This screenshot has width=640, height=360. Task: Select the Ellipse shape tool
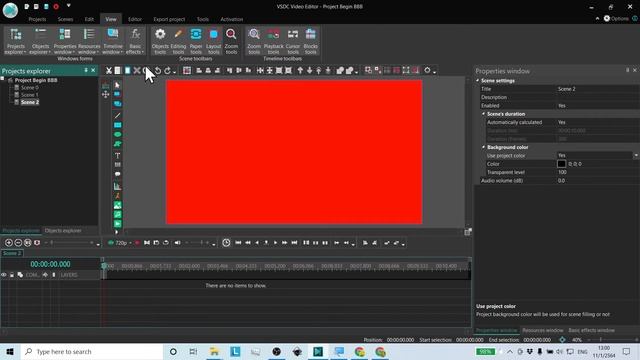117,134
